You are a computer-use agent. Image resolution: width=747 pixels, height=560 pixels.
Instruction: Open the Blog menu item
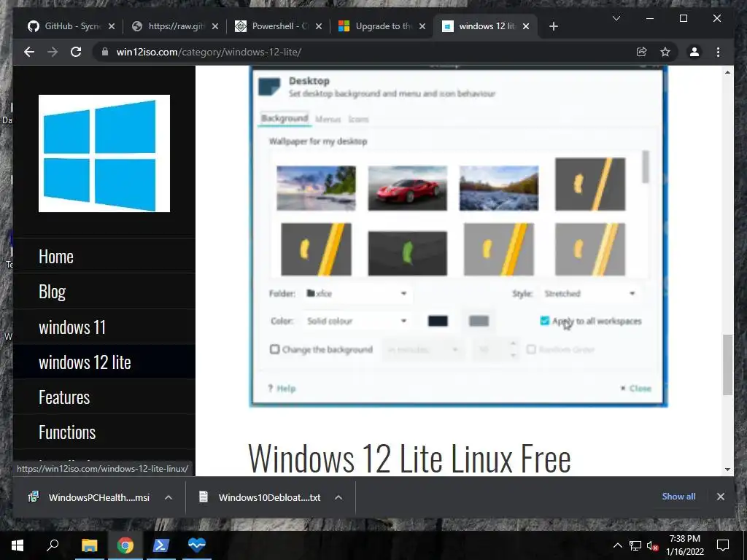(x=52, y=292)
